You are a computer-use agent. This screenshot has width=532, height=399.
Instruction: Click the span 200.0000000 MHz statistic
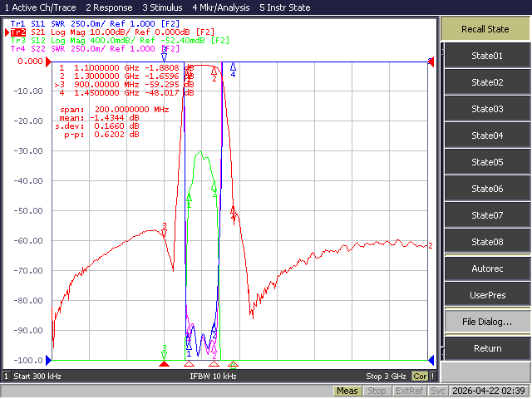(x=115, y=109)
